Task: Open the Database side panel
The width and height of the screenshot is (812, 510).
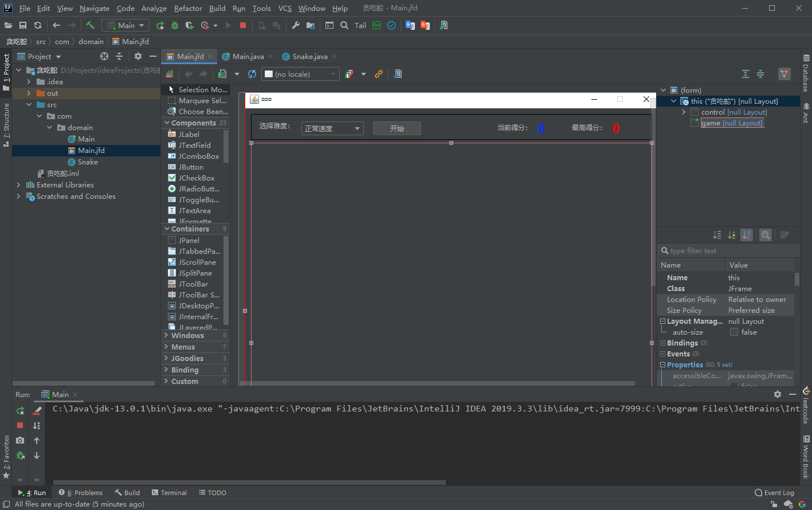Action: click(x=806, y=73)
